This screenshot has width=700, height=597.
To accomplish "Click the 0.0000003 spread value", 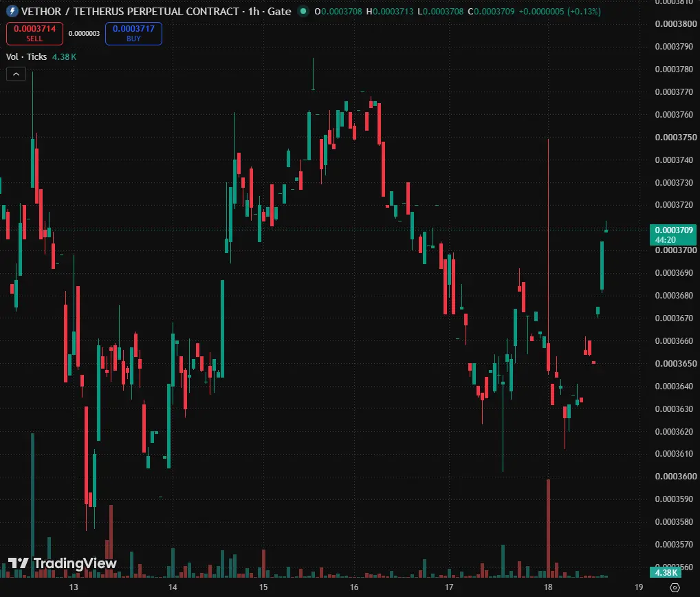I will (84, 34).
